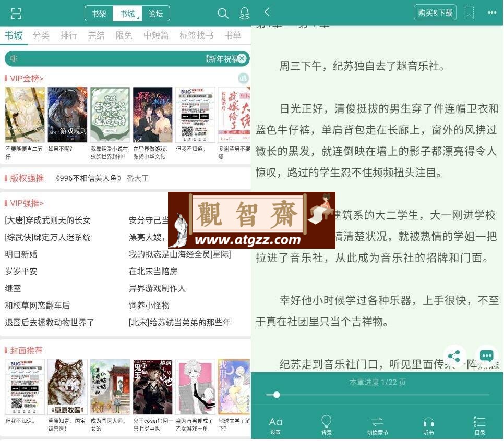
Task: Tap the speaker icon in announcement bar
Action: click(14, 58)
